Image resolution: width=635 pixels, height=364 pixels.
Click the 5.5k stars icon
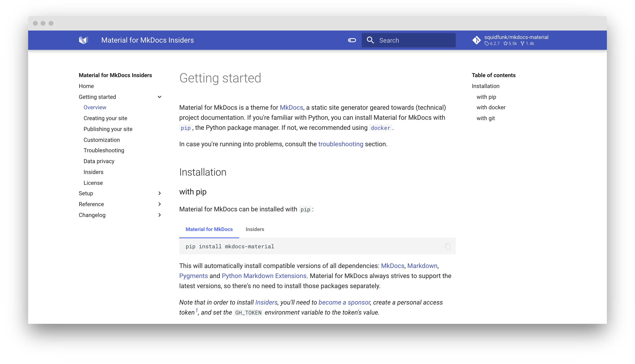[506, 44]
